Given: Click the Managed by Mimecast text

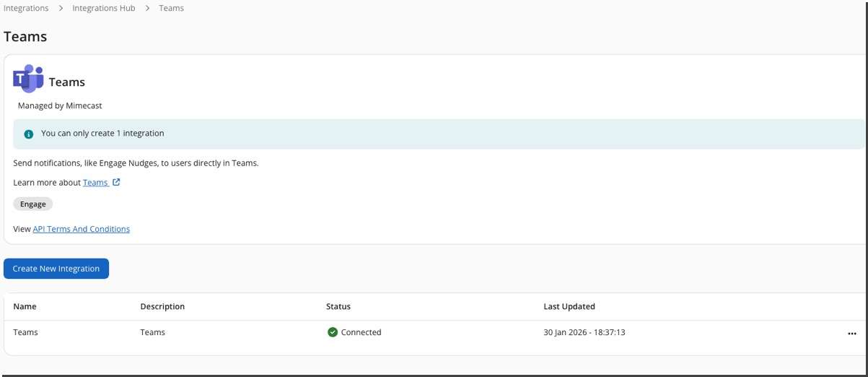Looking at the screenshot, I should (x=60, y=105).
